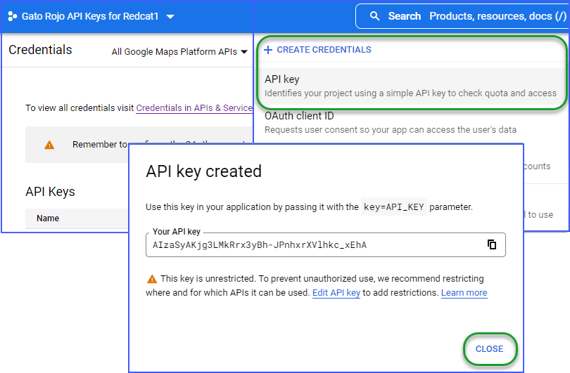Click the search magnifier icon
Image resolution: width=570 pixels, height=373 pixels.
(x=374, y=16)
